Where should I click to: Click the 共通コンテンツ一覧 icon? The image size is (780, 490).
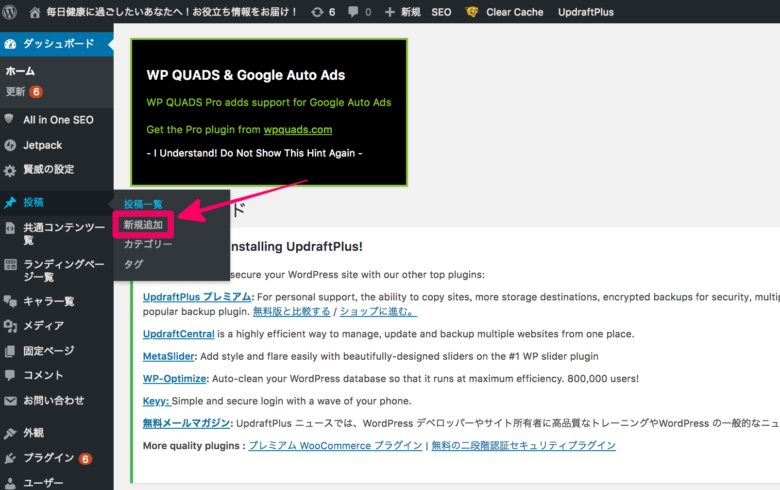pos(10,228)
